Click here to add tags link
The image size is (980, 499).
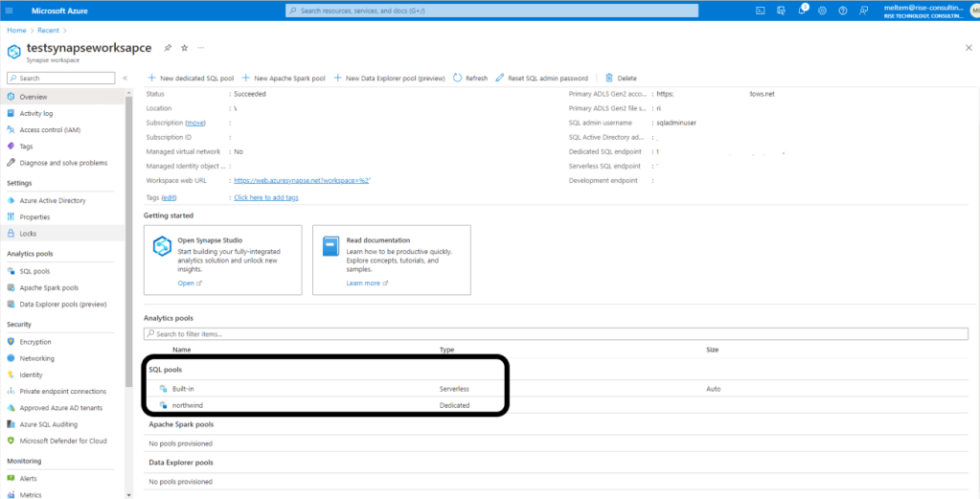[265, 197]
